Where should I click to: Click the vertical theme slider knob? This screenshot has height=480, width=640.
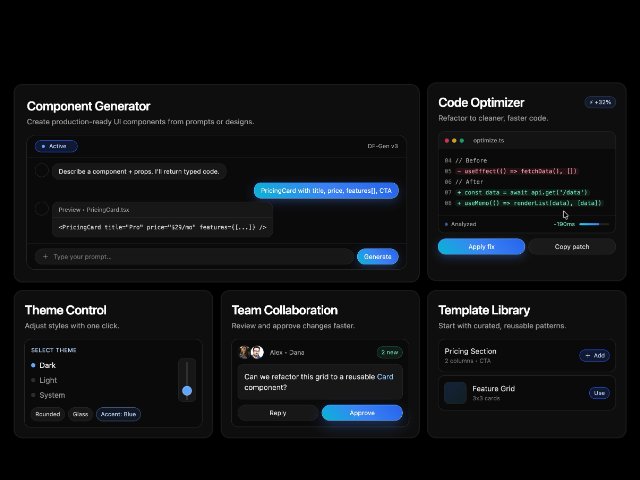pos(187,391)
